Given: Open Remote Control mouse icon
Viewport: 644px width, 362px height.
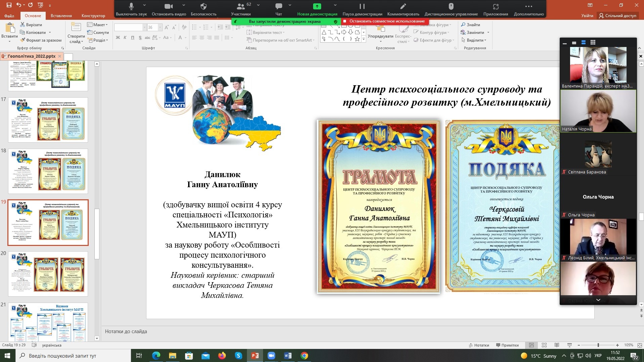Looking at the screenshot, I should tap(451, 7).
